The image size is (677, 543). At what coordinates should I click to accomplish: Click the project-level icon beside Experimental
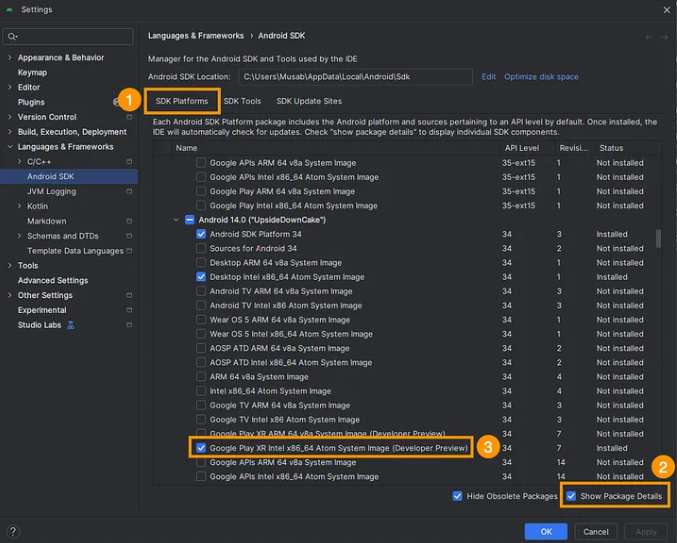pos(129,310)
